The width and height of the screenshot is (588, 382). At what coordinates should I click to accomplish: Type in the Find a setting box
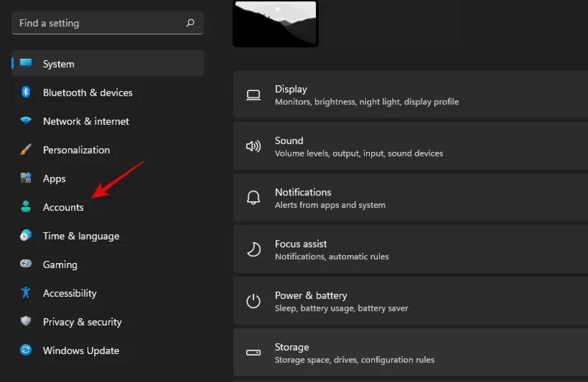click(96, 23)
